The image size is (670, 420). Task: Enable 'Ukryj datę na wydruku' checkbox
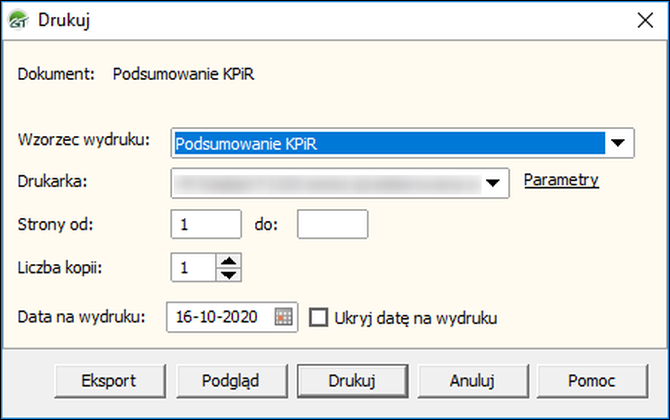319,318
